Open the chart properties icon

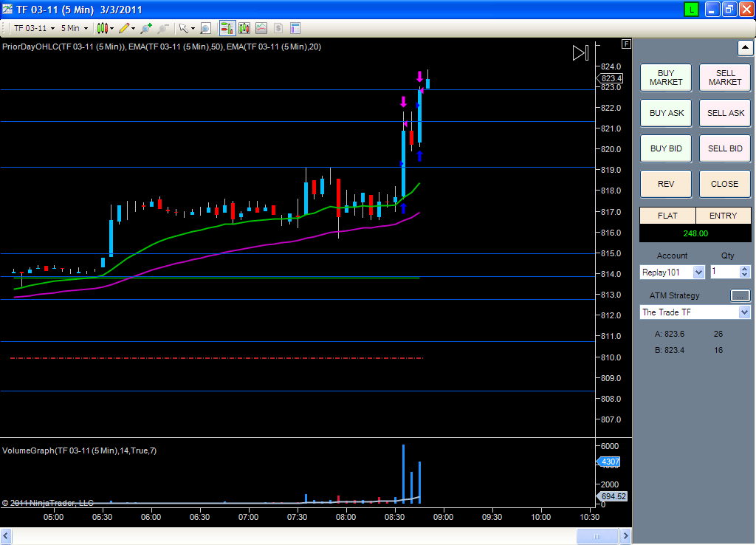click(295, 29)
